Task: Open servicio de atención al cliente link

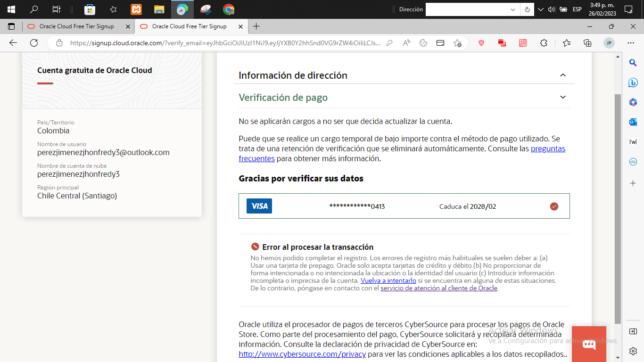Action: click(439, 288)
